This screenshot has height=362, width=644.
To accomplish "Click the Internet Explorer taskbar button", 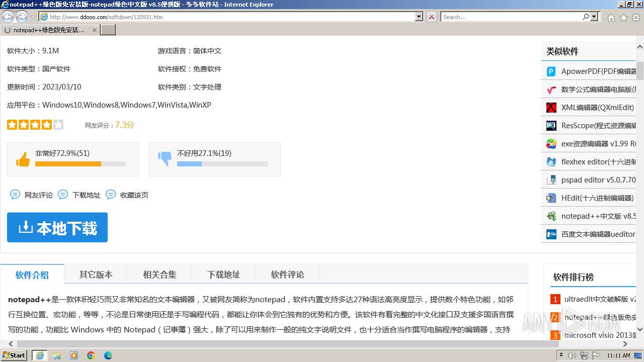I will (x=40, y=355).
